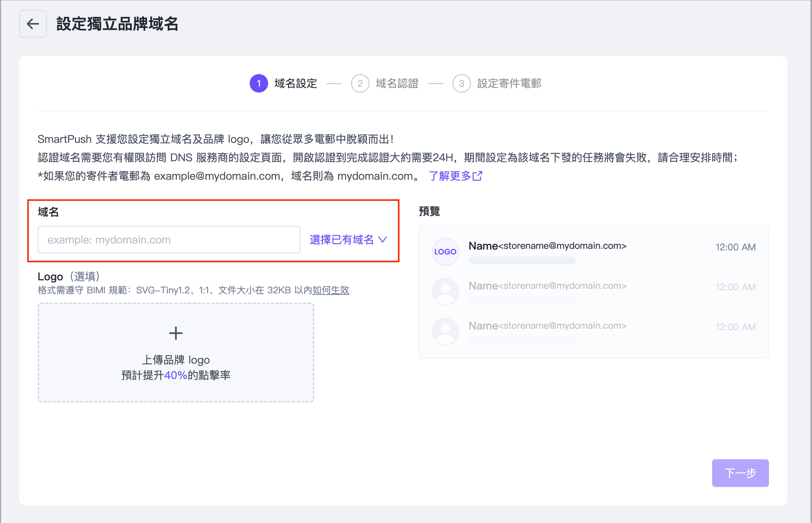Screen dimensions: 812x523
Task: Click the plus icon to upload logo
Action: 176,333
